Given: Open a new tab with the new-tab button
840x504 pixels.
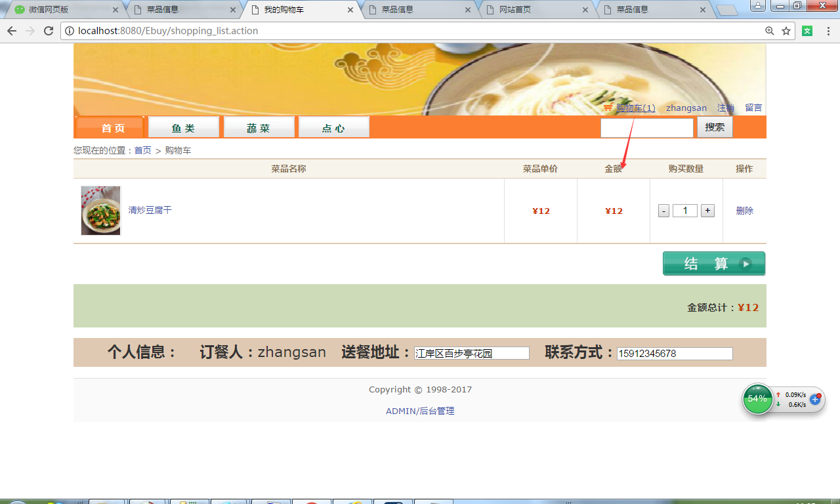Looking at the screenshot, I should (727, 10).
